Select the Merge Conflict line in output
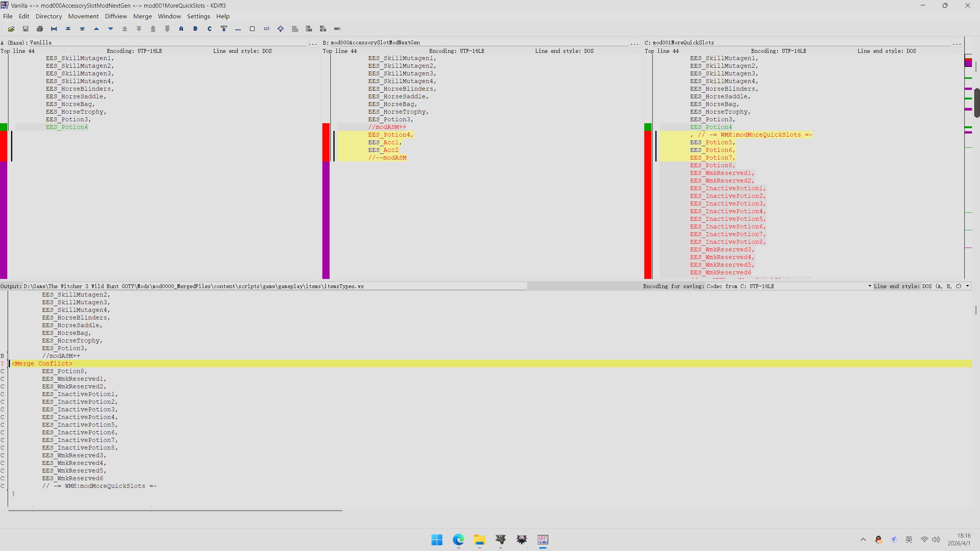Image resolution: width=980 pixels, height=551 pixels. click(42, 364)
